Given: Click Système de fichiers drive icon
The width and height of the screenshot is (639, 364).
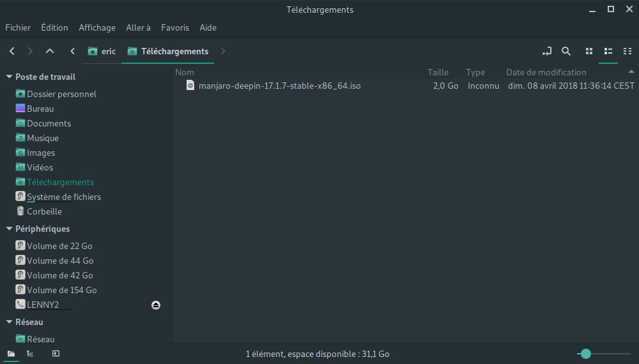Looking at the screenshot, I should click(20, 196).
